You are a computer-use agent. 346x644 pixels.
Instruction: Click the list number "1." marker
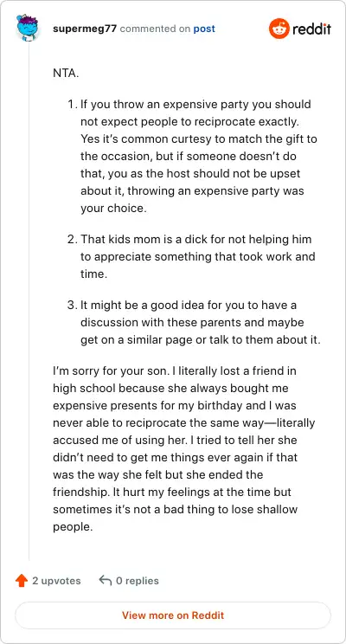pyautogui.click(x=73, y=105)
